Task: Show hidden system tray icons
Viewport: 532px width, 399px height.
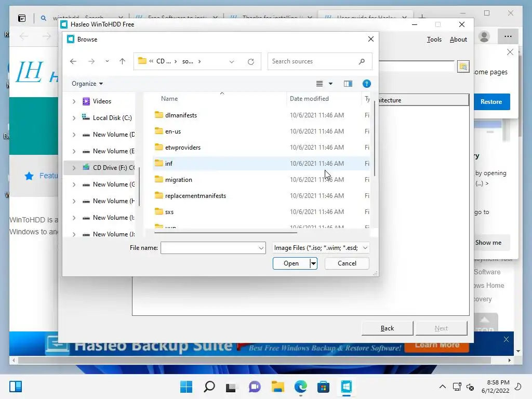Action: (443, 387)
